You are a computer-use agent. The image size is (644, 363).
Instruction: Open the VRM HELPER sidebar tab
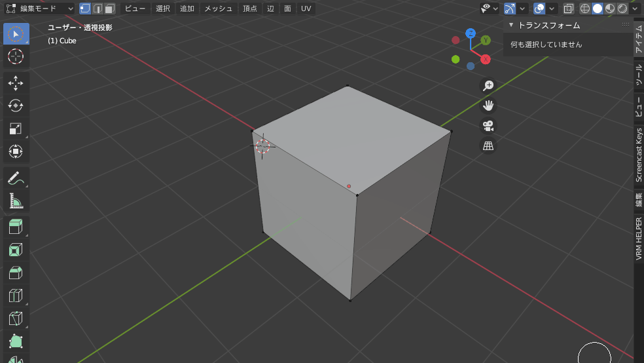639,239
